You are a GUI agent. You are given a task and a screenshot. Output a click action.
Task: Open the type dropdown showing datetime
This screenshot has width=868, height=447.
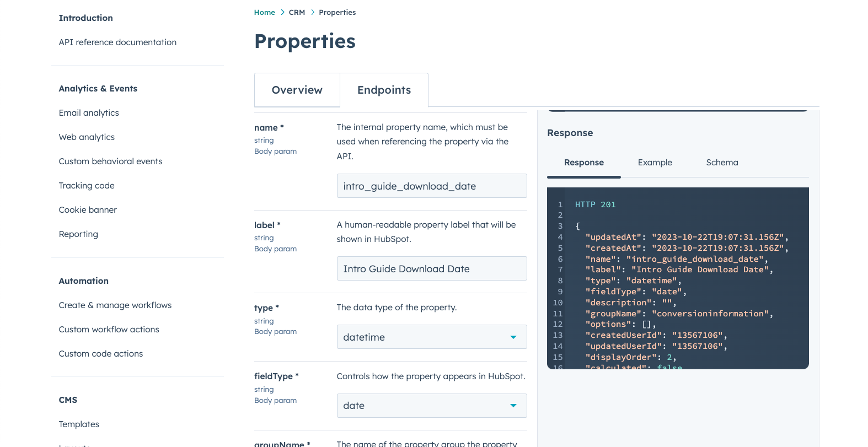click(432, 337)
